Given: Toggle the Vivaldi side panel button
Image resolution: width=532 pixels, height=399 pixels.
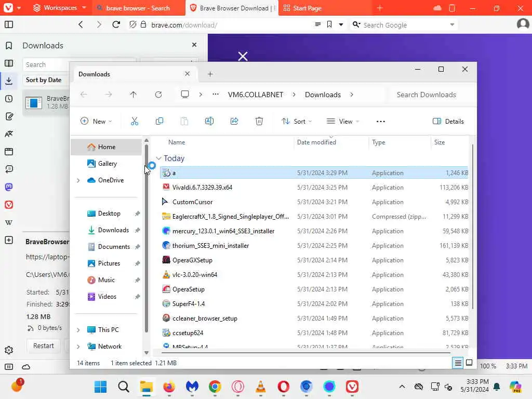Looking at the screenshot, I should pos(9,24).
